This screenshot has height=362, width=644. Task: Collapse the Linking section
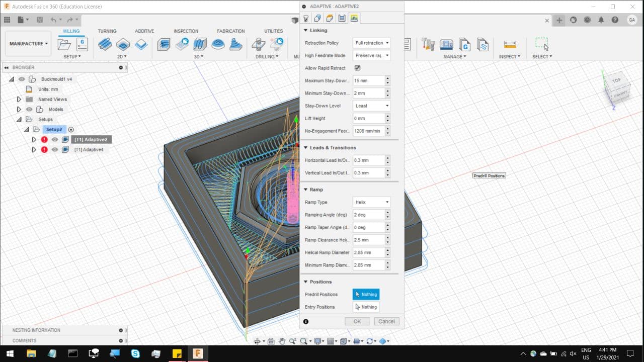pos(305,30)
